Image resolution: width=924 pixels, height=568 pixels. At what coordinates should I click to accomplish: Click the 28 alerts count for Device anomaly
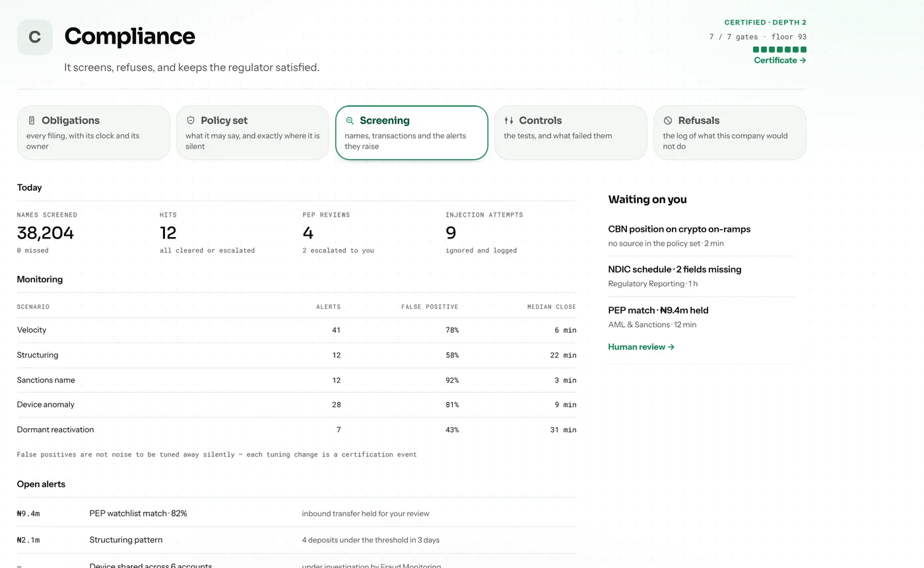pos(337,405)
